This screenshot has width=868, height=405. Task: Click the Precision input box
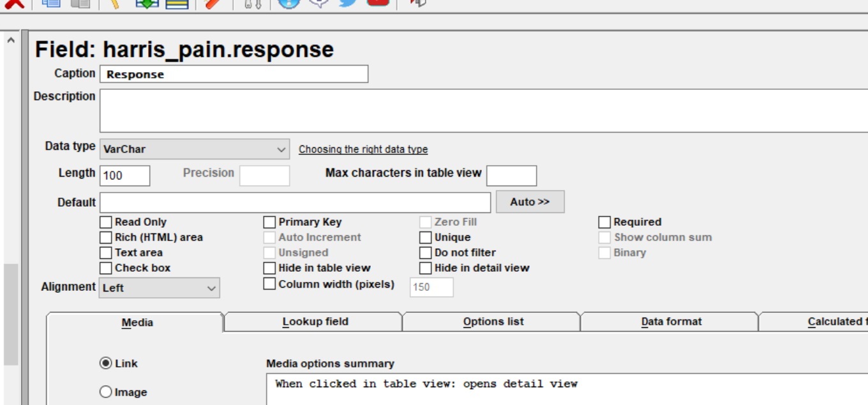coord(264,175)
